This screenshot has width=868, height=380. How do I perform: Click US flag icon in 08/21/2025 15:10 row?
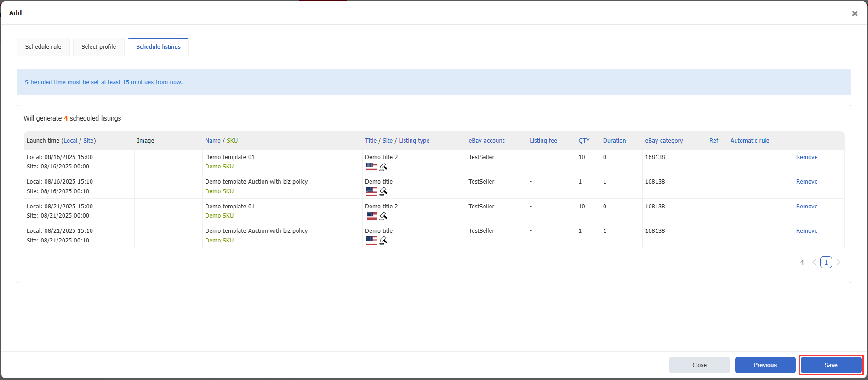(x=372, y=240)
